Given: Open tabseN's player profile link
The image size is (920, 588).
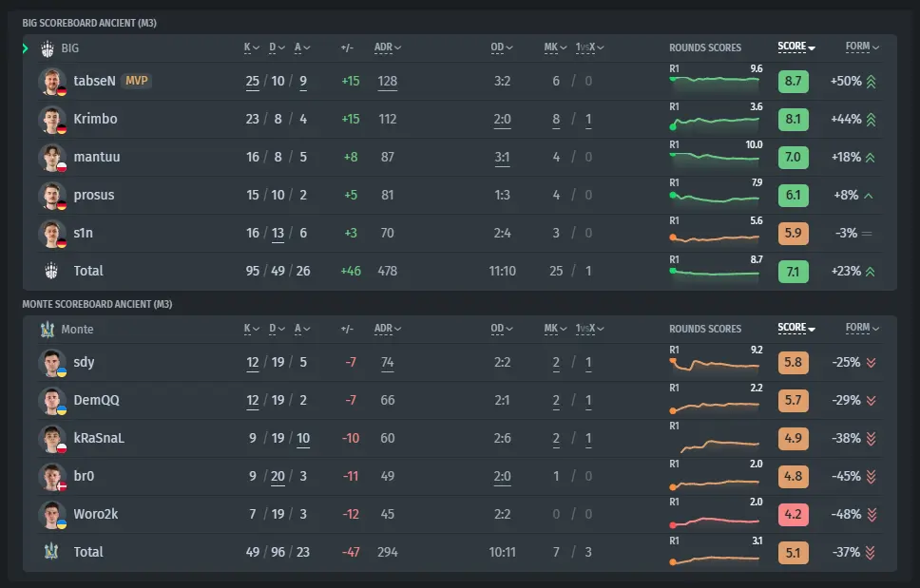Looking at the screenshot, I should tap(94, 81).
